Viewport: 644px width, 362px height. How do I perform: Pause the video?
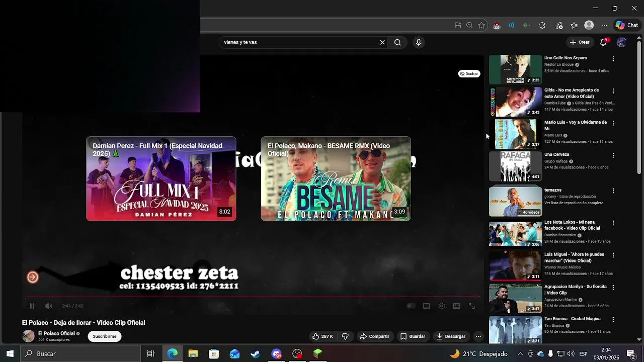[x=32, y=306]
